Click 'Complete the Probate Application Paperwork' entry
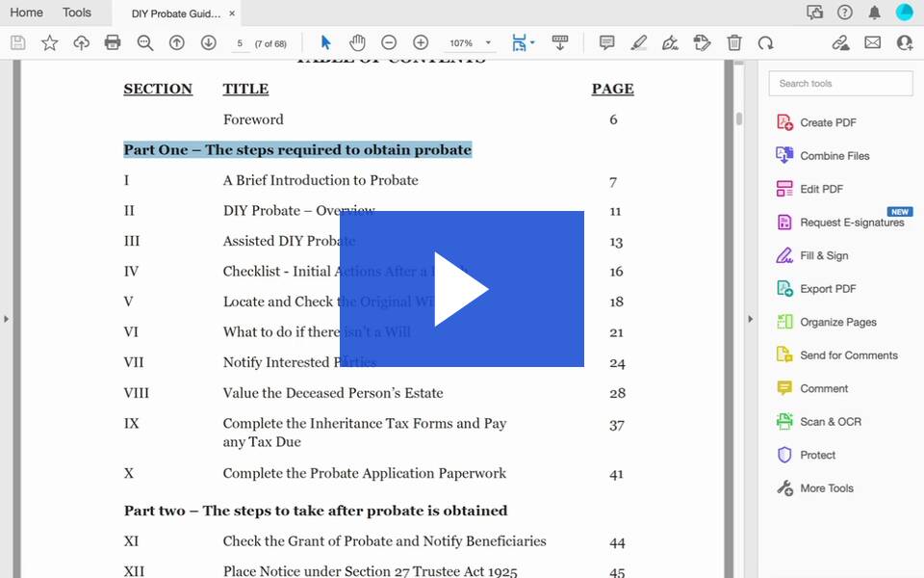The image size is (924, 578). [364, 473]
